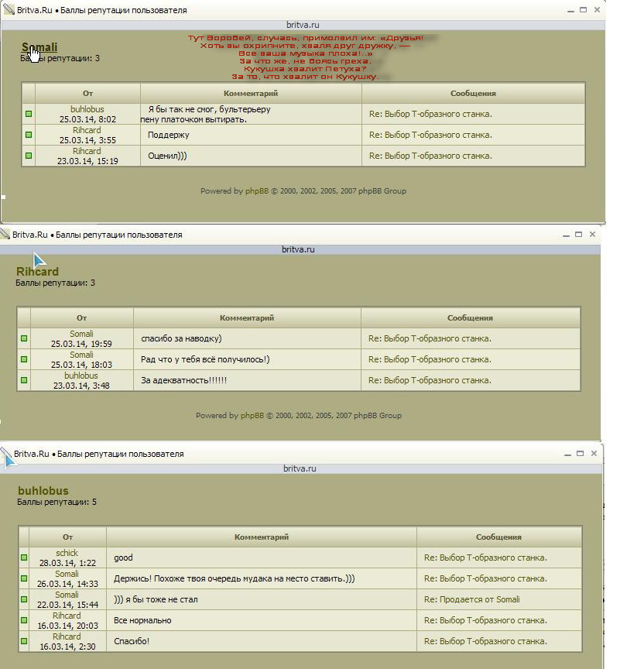644x669 pixels.
Task: Click green icon in "Оценил)))" row
Action: [29, 156]
